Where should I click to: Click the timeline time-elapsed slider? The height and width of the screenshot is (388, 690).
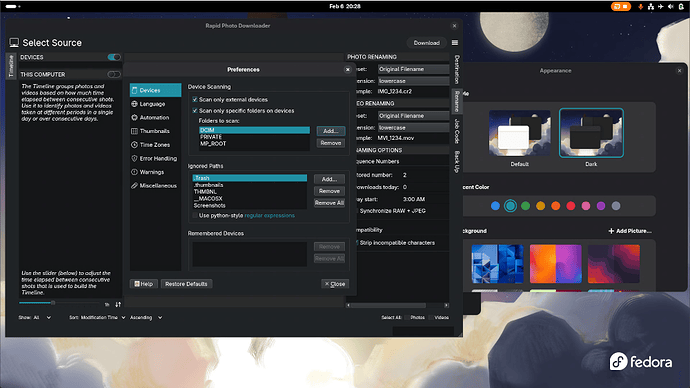59,303
